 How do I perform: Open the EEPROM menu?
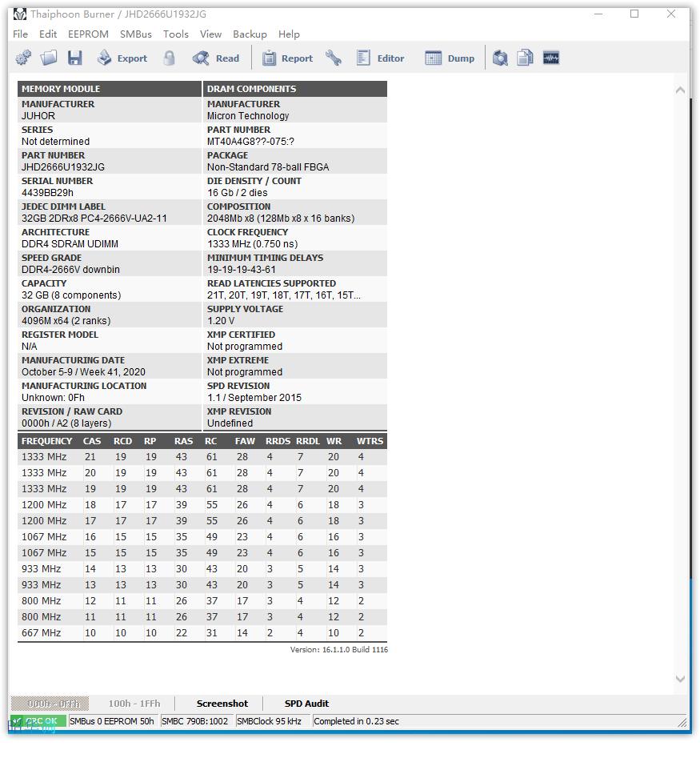click(88, 34)
